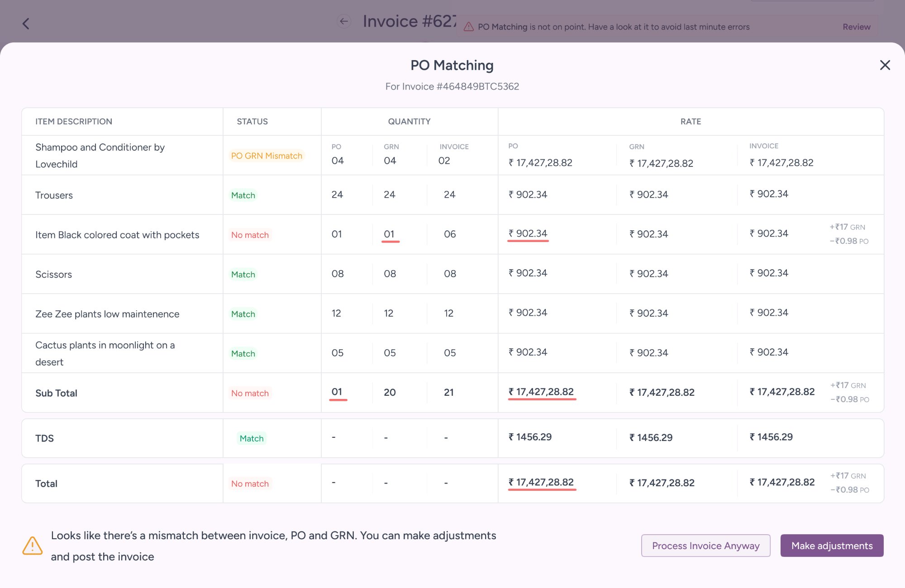
Task: Select the Trousers item row
Action: point(54,195)
